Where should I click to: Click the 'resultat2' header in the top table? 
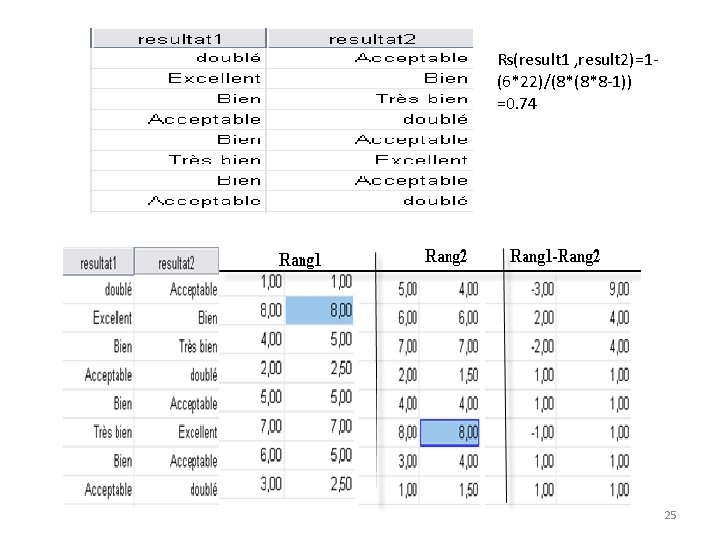click(371, 39)
